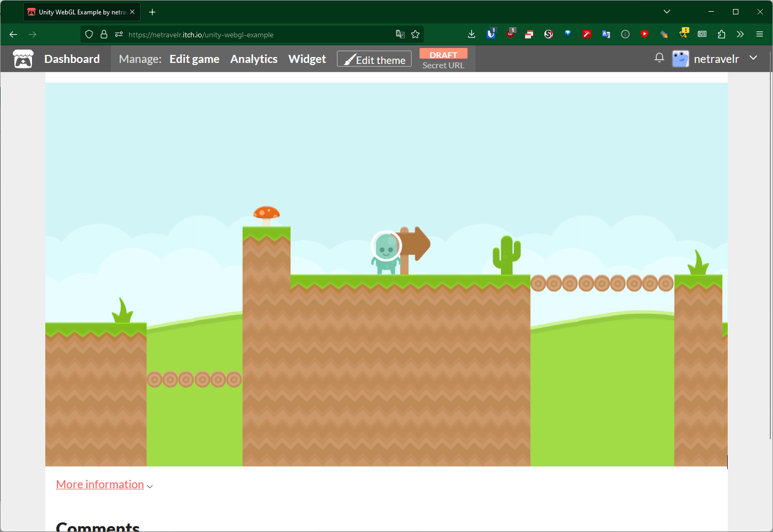Bookmark this page with the star
This screenshot has width=773, height=532.
pyautogui.click(x=415, y=35)
